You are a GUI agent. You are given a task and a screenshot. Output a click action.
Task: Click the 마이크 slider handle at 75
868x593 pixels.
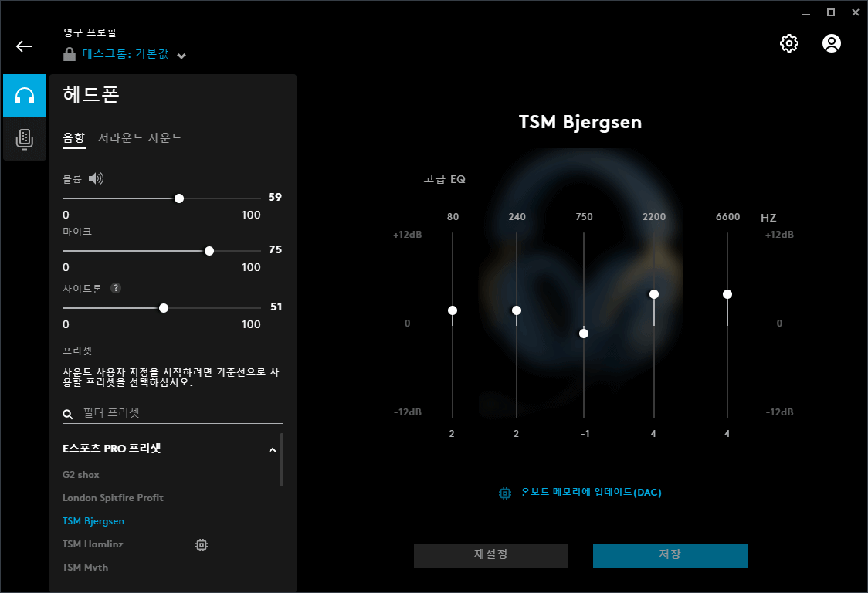tap(209, 251)
